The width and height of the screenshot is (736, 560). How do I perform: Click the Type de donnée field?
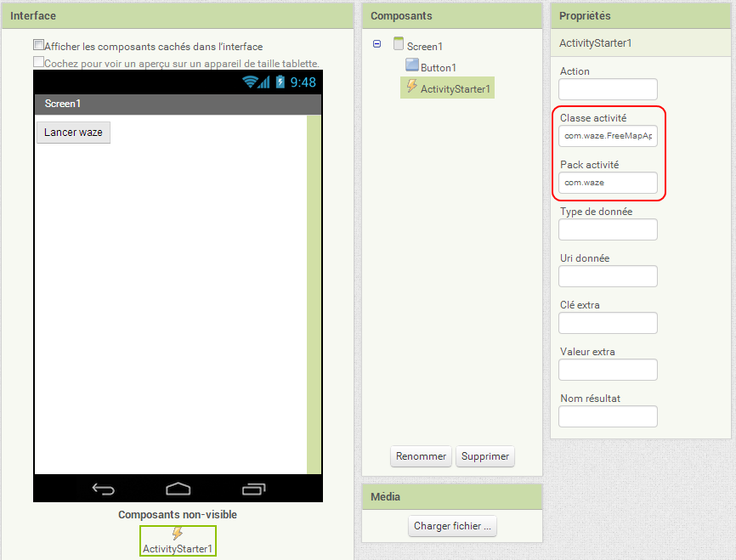(608, 229)
